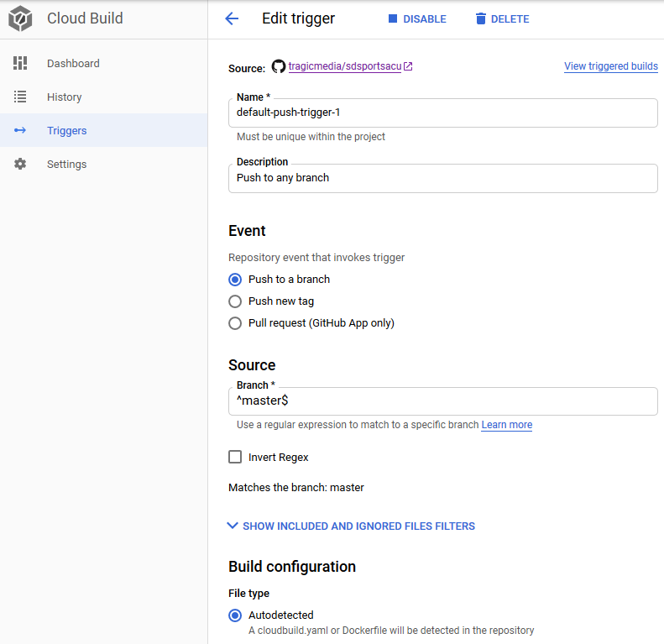
Task: Click the chevron beside files filters link
Action: 233,526
